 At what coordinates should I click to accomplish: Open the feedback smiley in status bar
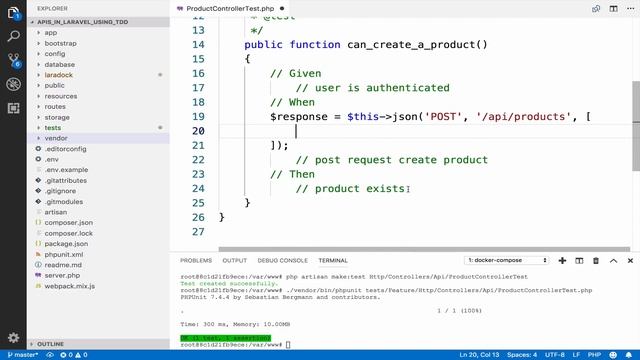[x=613, y=355]
